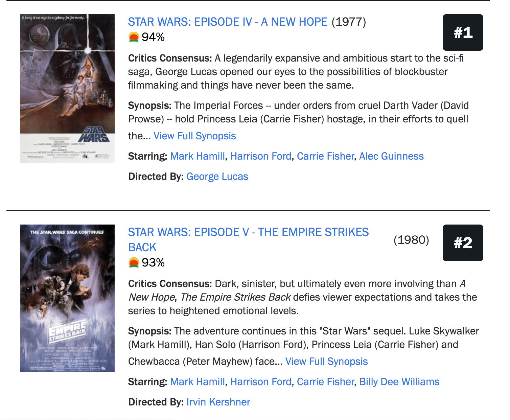510x420 pixels.
Task: Expand View Full Synopsis for Empire Strikes Back
Action: coord(327,361)
